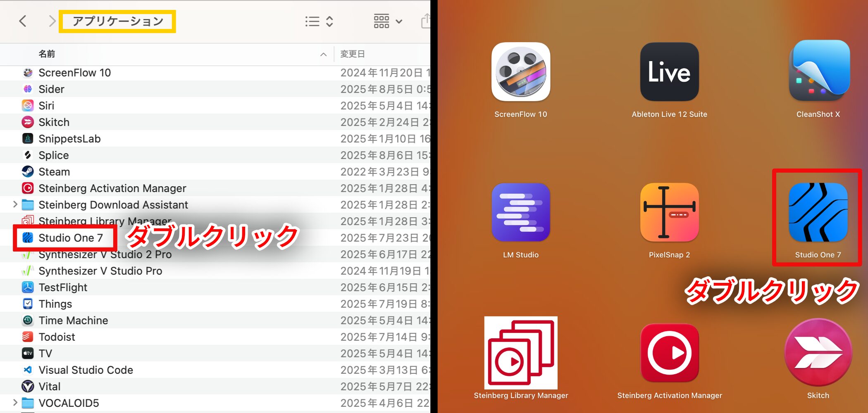Viewport: 868px width, 413px height.
Task: Open the CleanShot X app icon
Action: tap(818, 71)
